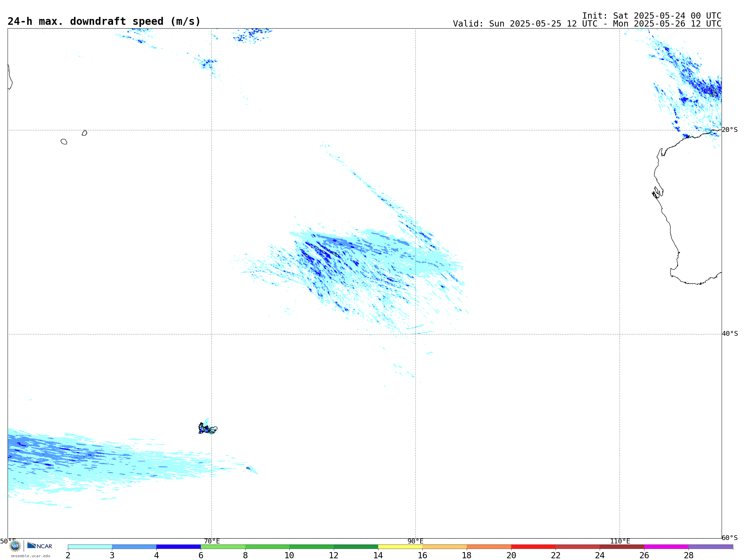Click the light orange 16–18 m/s swatch
Screen dimensions: 744x560
tap(445, 547)
